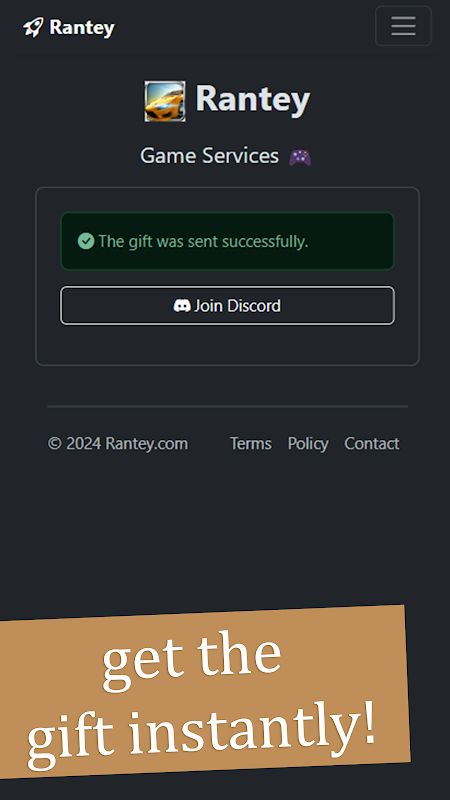
Task: Click the Game Services subtitle text
Action: (209, 156)
